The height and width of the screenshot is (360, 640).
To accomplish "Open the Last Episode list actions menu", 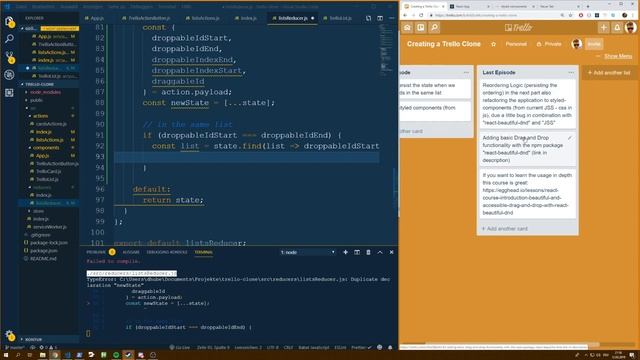I will pyautogui.click(x=571, y=73).
